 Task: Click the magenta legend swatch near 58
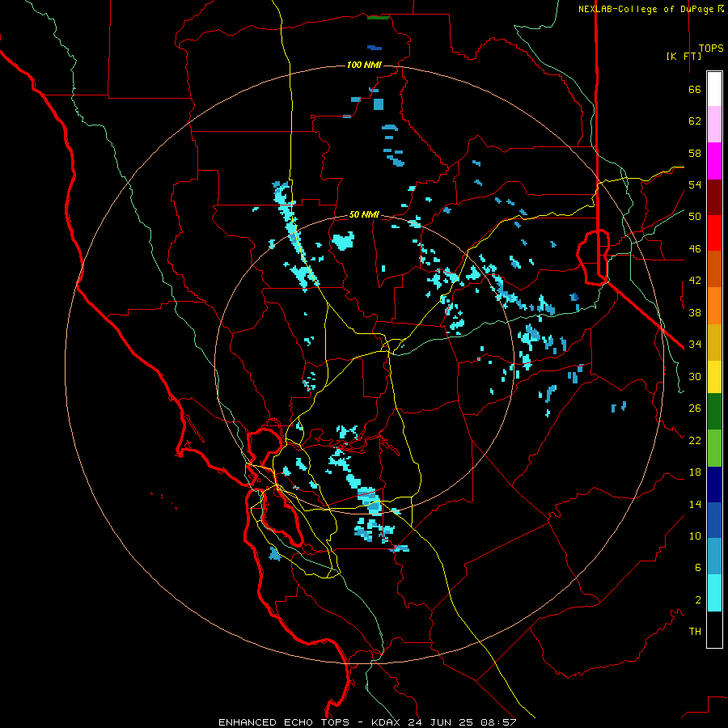coord(714,161)
